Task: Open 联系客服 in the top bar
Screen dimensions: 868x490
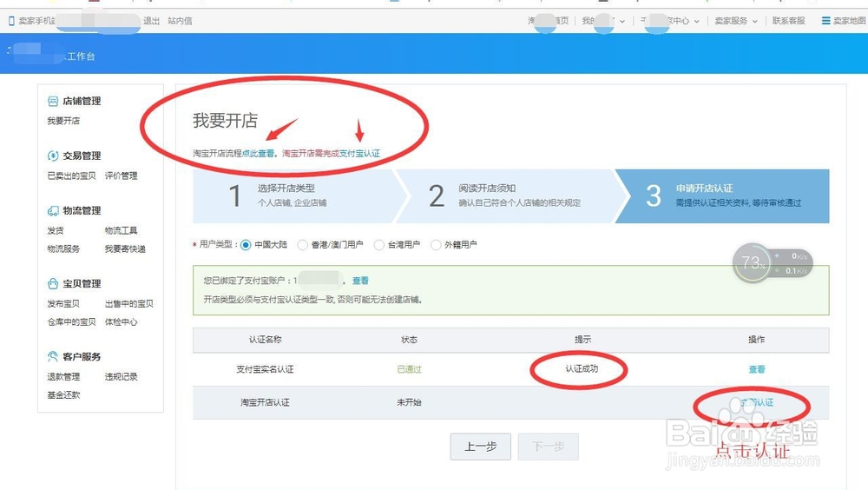Action: pos(788,21)
